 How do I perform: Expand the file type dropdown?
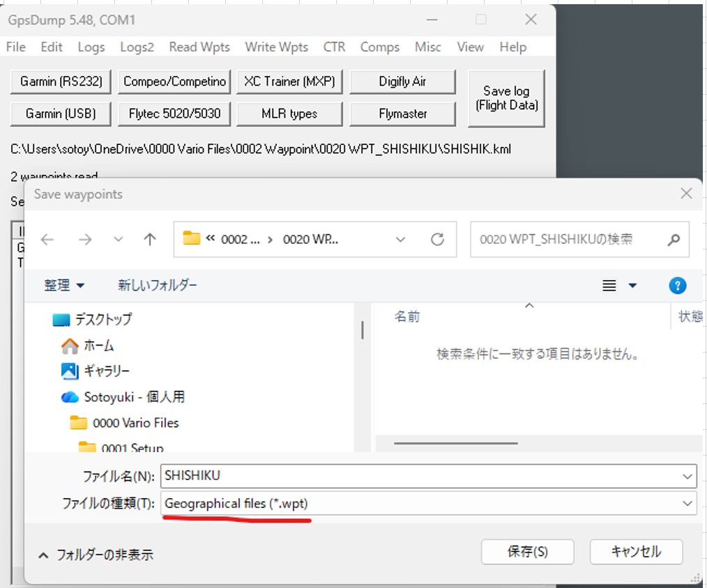(688, 503)
